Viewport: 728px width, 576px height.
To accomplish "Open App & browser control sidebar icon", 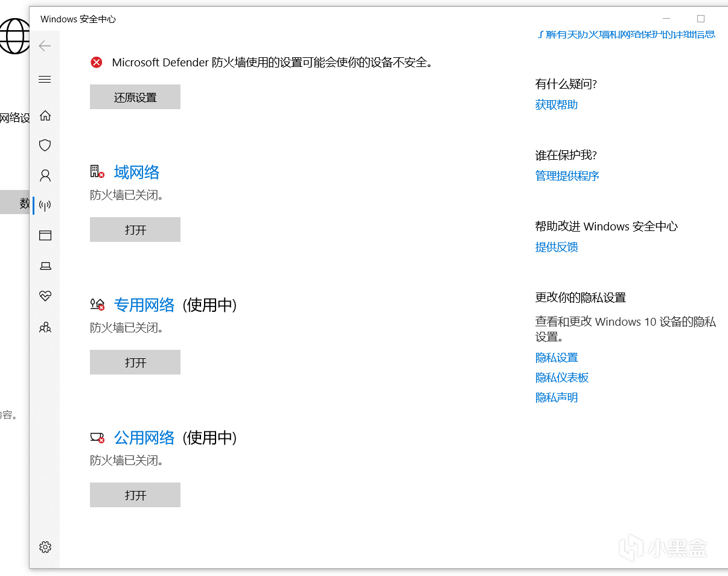I will [45, 235].
